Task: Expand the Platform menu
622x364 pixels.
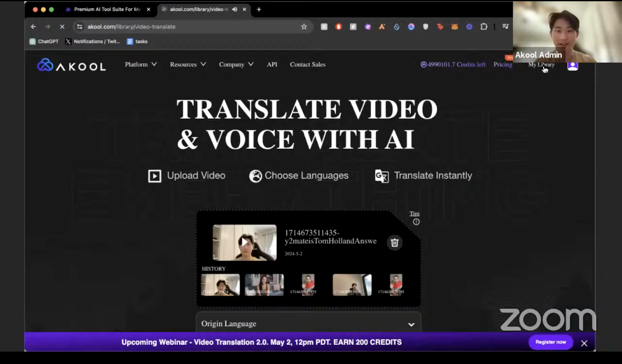Action: click(x=141, y=64)
